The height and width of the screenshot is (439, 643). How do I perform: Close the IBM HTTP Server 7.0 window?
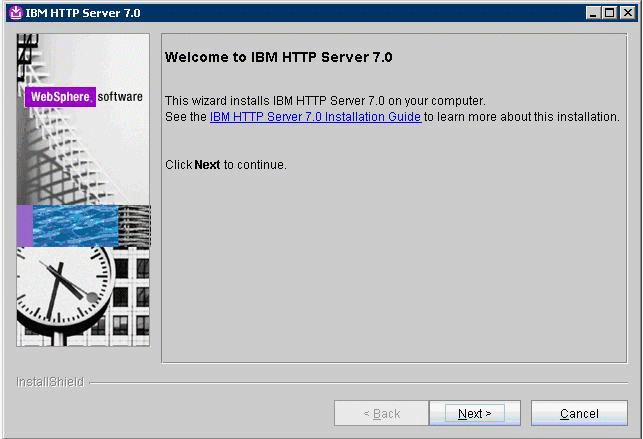click(628, 13)
